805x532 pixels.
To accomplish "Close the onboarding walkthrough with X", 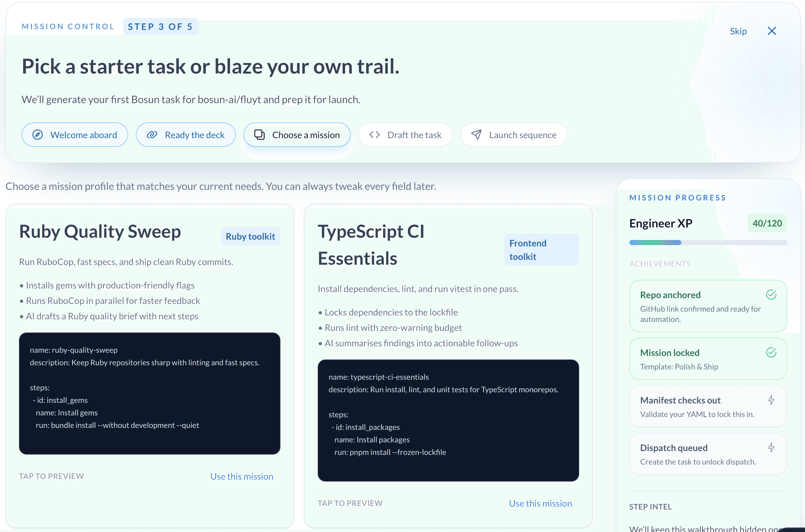I will click(772, 31).
